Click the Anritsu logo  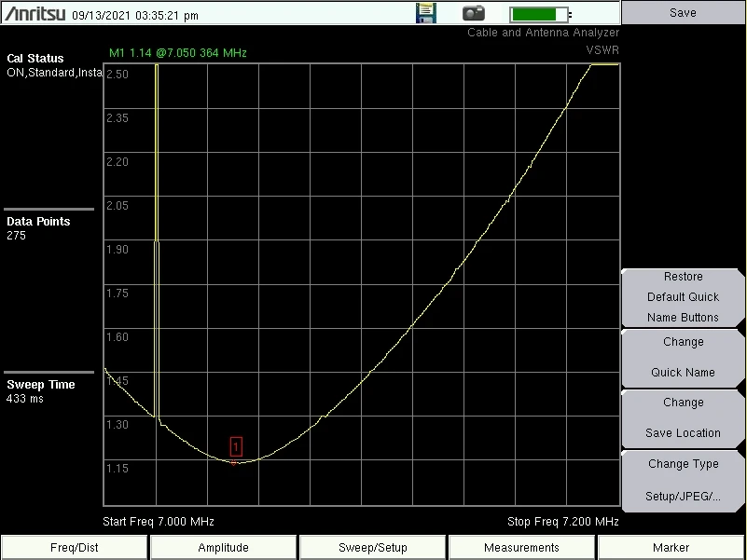[x=35, y=13]
